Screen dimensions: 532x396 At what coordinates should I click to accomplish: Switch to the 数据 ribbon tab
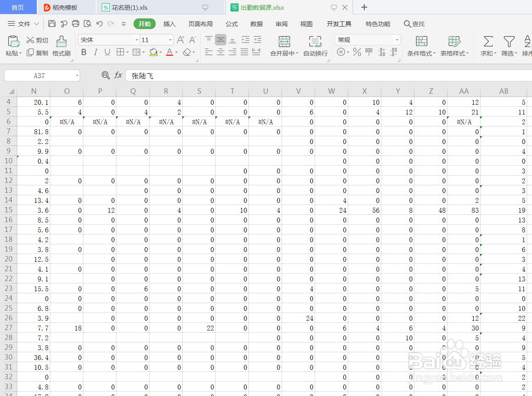point(256,24)
